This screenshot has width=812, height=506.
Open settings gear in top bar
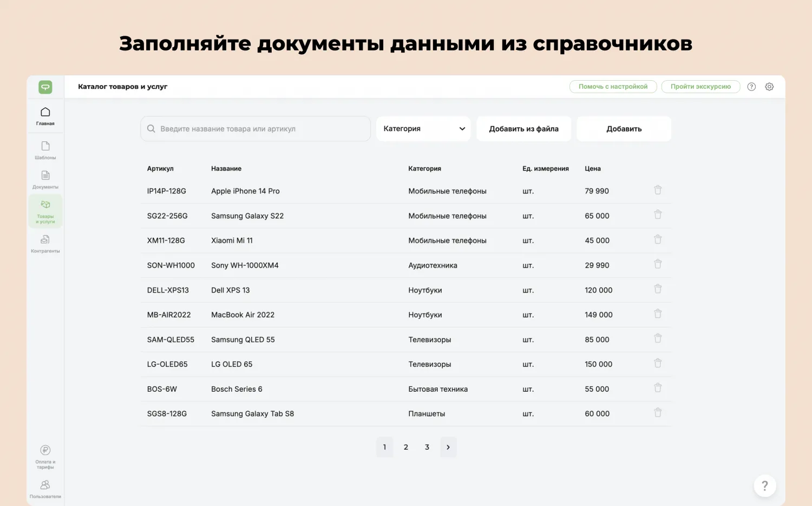769,87
